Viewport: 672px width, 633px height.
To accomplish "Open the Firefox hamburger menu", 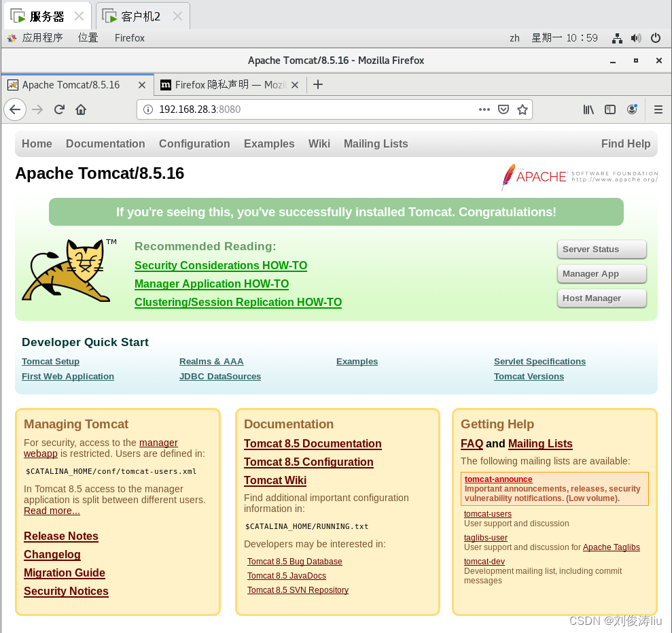I will pos(658,109).
